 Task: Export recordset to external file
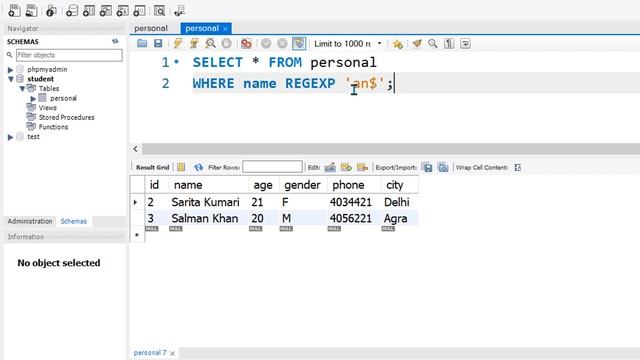[427, 167]
